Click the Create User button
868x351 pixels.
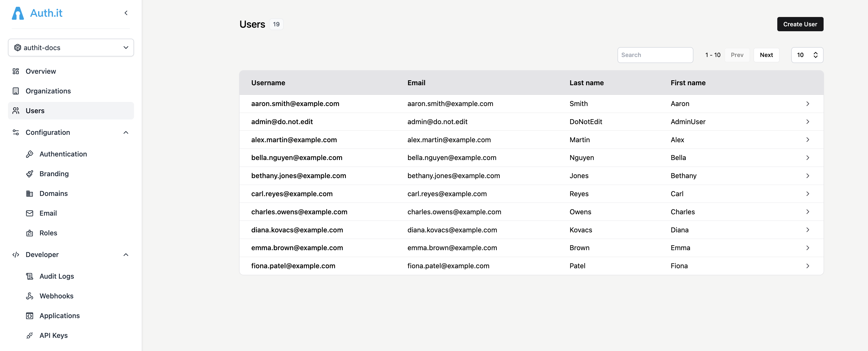click(800, 24)
